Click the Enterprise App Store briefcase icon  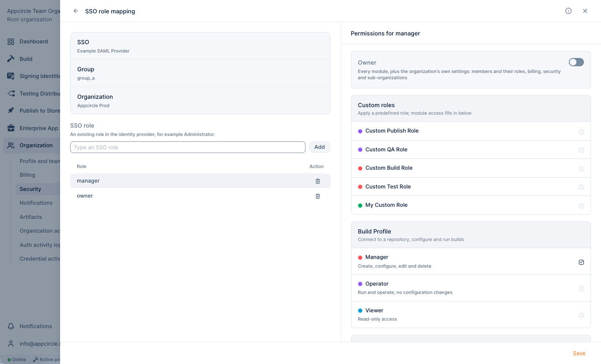(11, 128)
